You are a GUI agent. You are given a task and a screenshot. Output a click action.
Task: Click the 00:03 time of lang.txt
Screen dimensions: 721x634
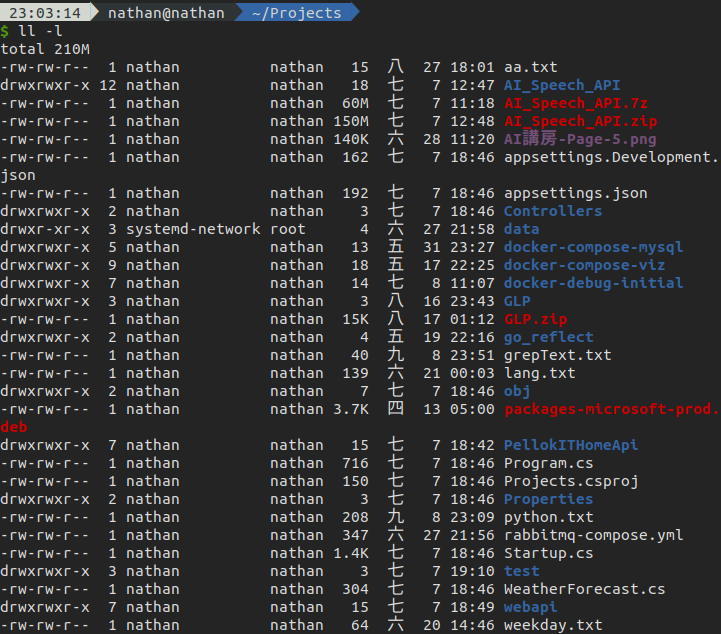tap(472, 373)
